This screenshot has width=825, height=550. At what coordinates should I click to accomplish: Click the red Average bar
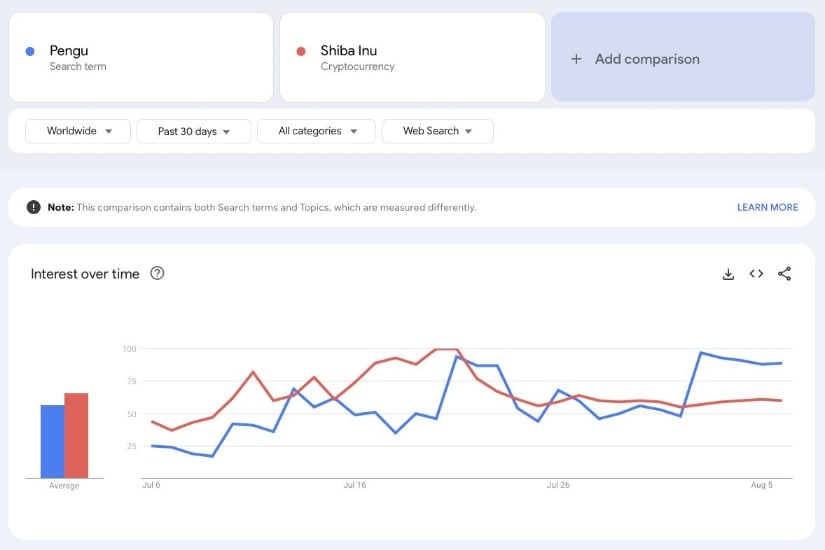click(x=76, y=435)
